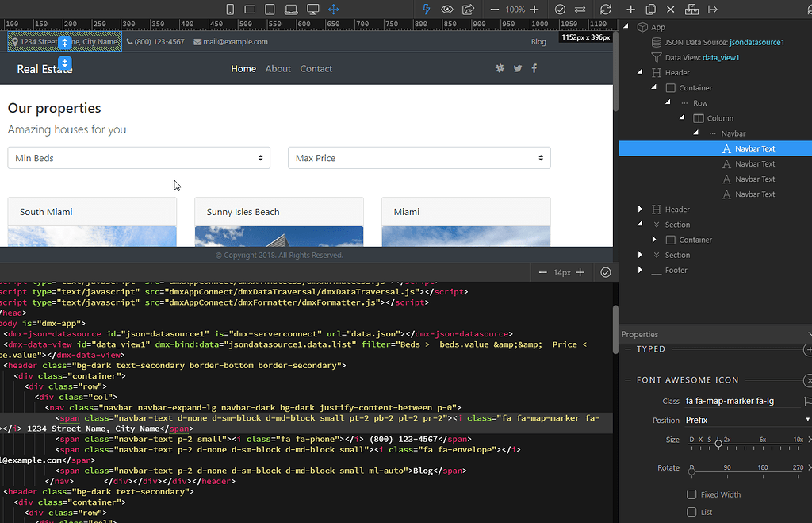Click the blue fit-to-view arrows icon

(334, 10)
